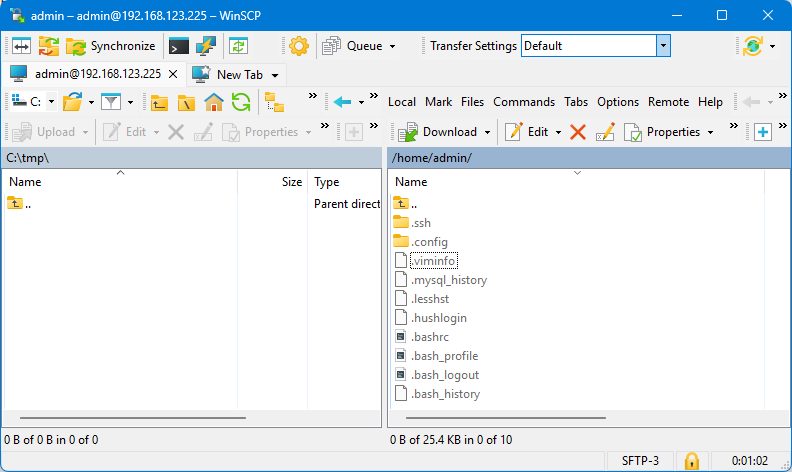This screenshot has height=472, width=792.
Task: Click the local filter files icon
Action: tap(111, 102)
